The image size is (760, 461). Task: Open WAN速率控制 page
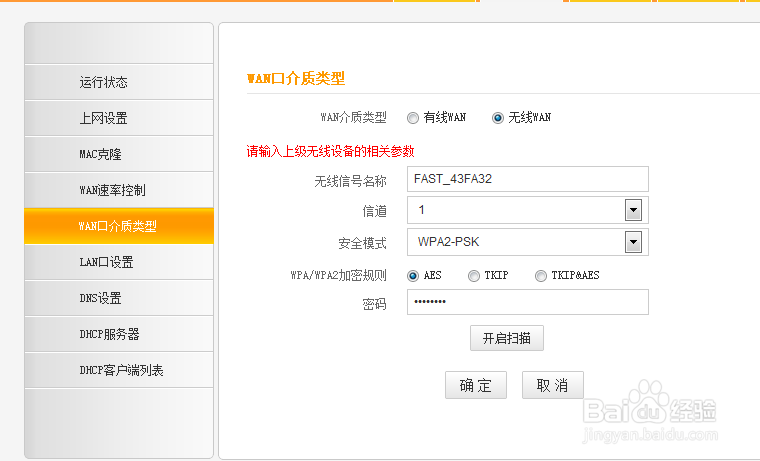tap(119, 190)
